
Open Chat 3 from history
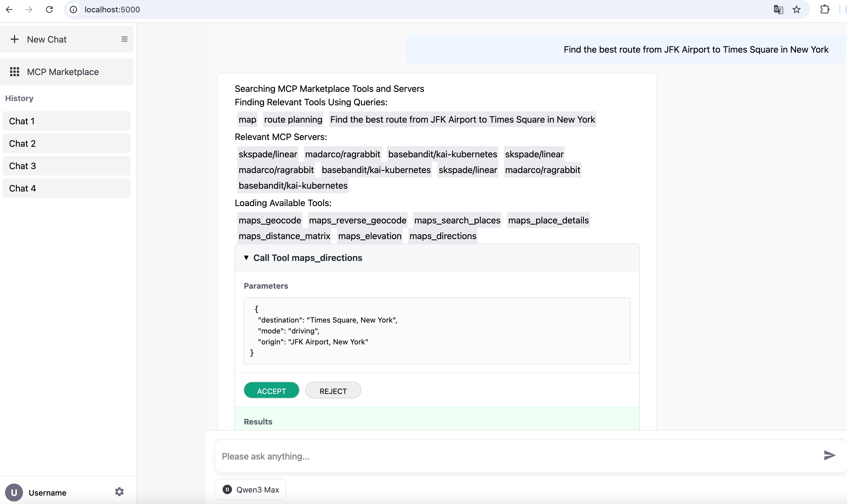coord(66,166)
